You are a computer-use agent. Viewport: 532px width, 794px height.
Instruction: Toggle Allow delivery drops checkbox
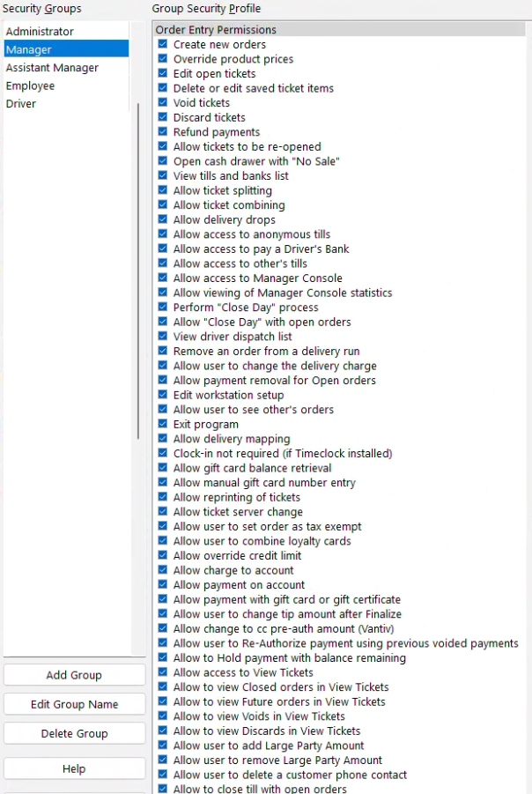pyautogui.click(x=162, y=219)
